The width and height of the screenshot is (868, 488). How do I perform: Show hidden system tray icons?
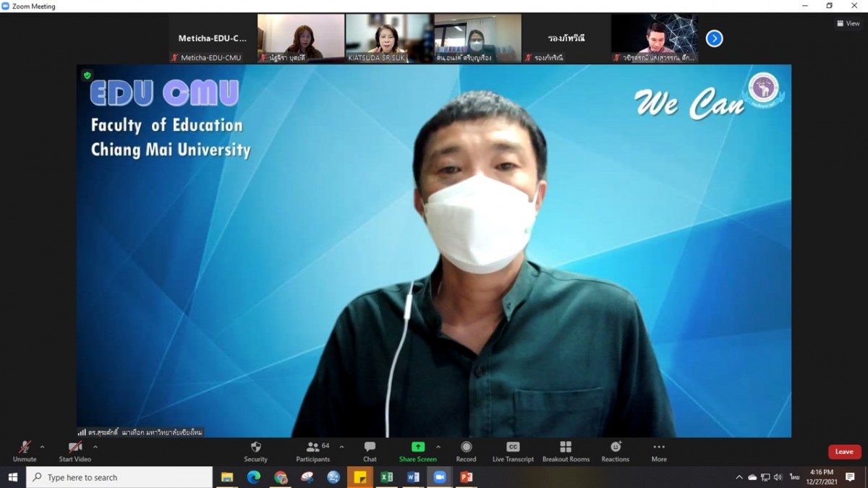pyautogui.click(x=739, y=477)
